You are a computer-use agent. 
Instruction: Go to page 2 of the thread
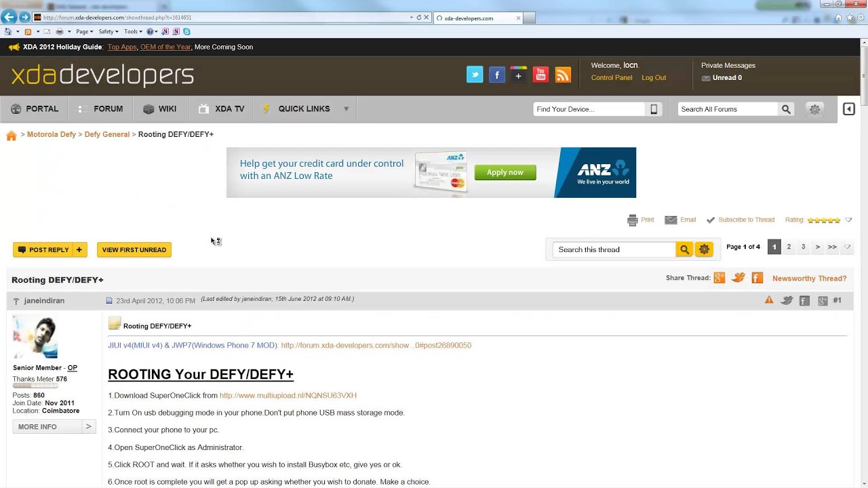pos(789,247)
